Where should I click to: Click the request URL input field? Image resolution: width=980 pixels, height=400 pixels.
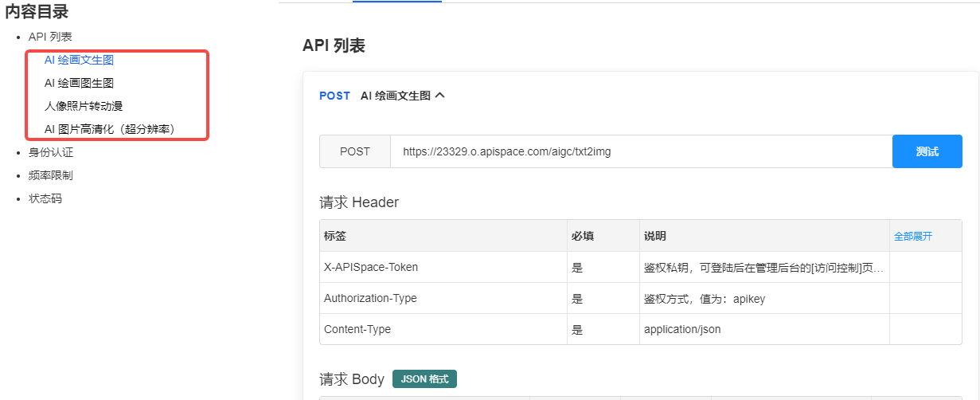641,151
